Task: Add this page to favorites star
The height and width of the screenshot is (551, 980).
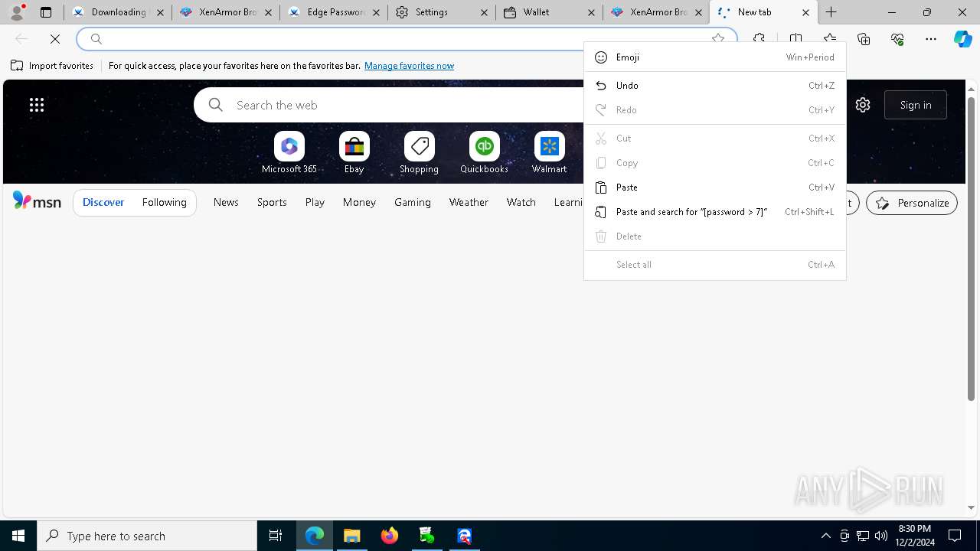Action: (718, 39)
